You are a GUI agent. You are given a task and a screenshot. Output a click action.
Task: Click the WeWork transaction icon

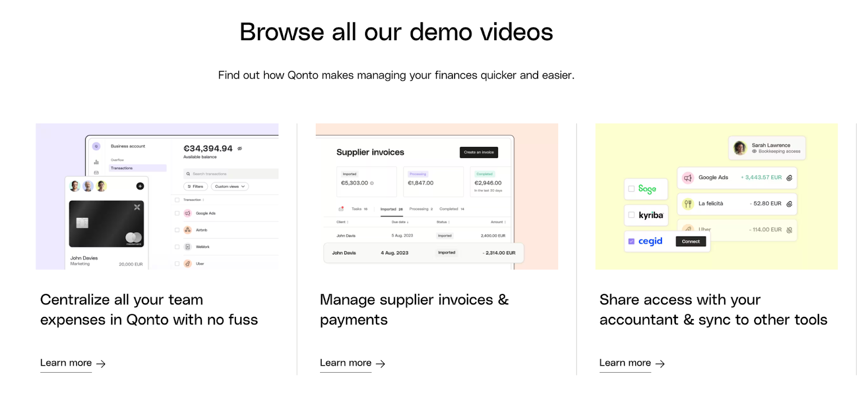point(188,247)
